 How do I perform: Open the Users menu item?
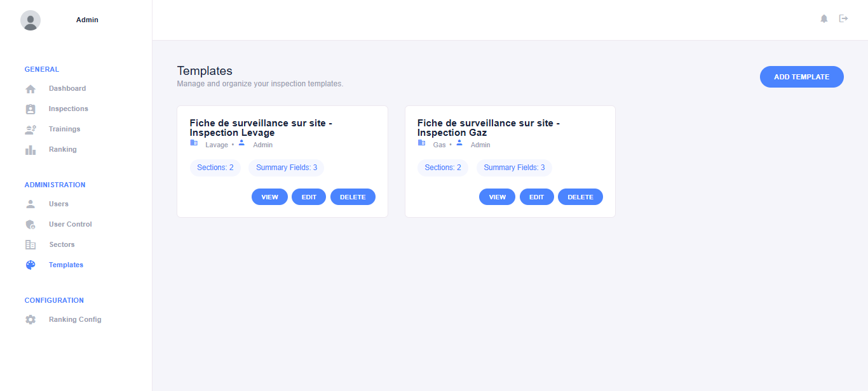point(58,204)
